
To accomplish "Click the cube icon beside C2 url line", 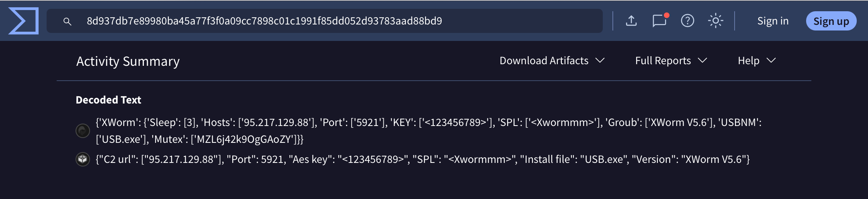I will [83, 159].
